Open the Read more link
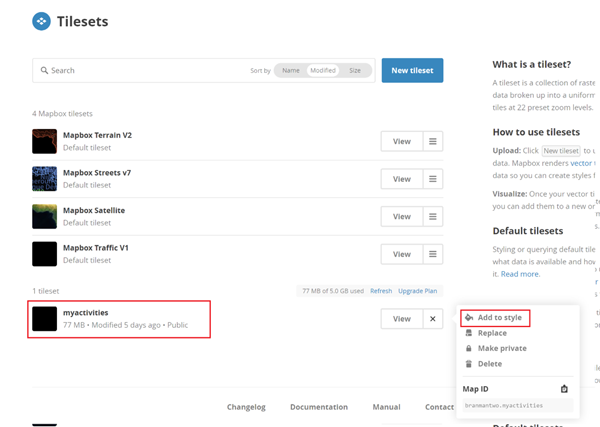Viewport: 600px width, 427px height. click(x=520, y=274)
